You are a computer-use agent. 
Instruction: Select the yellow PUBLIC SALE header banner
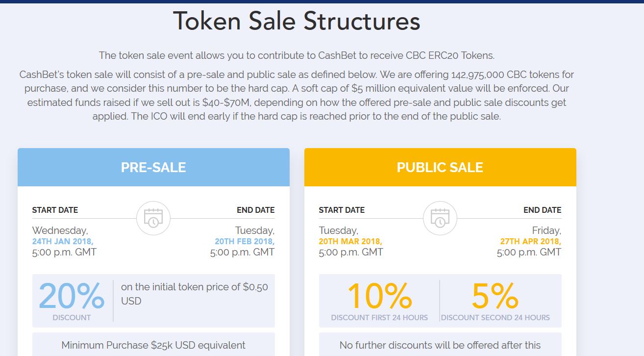tap(440, 167)
